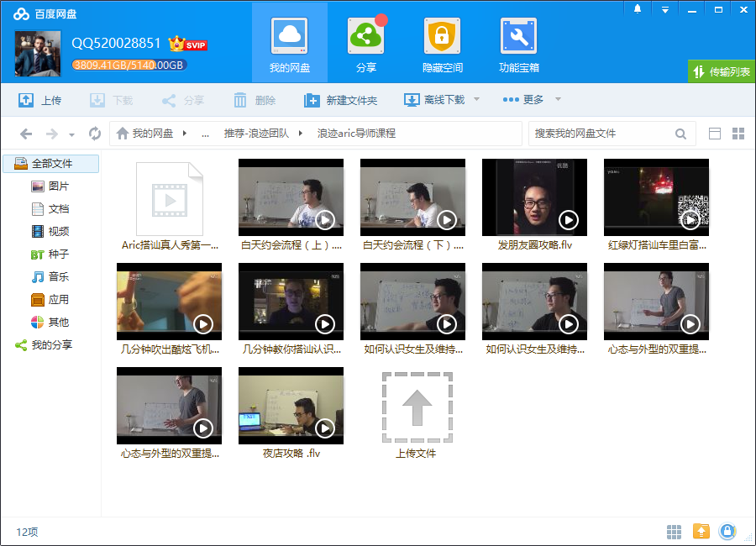The height and width of the screenshot is (546, 756).
Task: Expand the arrow after 推荐-浪迹团队
Action: click(x=301, y=133)
